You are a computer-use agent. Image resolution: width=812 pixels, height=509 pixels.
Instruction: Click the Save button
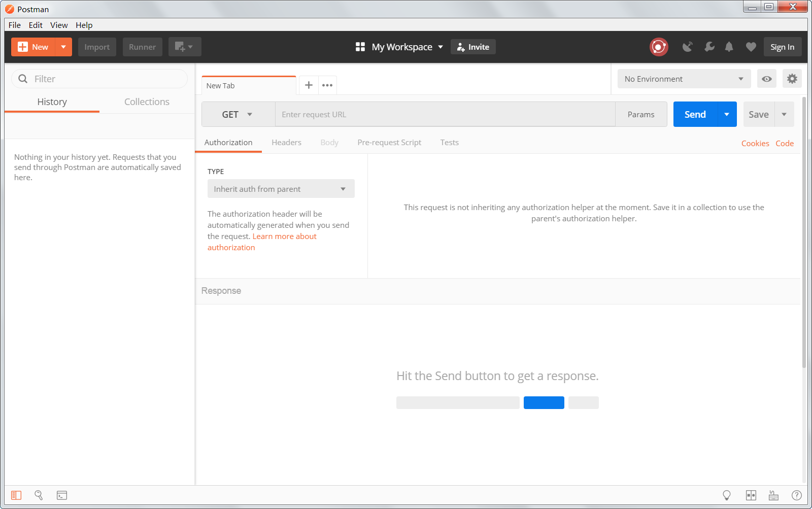point(759,114)
